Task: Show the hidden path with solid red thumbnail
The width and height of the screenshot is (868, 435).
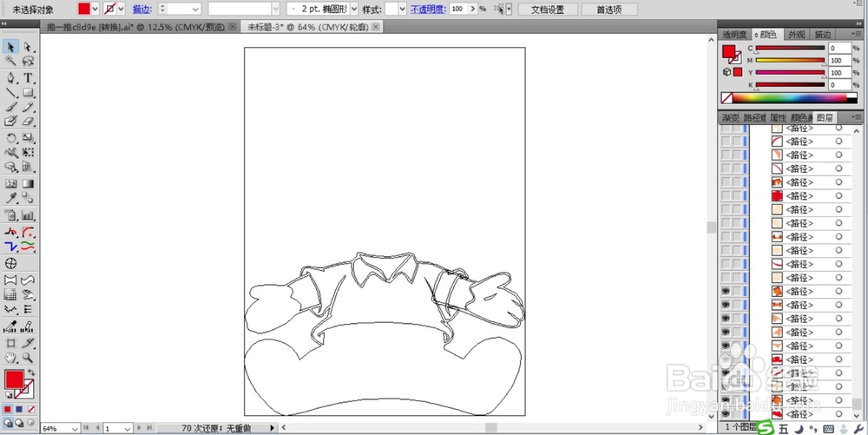Action: coord(726,196)
